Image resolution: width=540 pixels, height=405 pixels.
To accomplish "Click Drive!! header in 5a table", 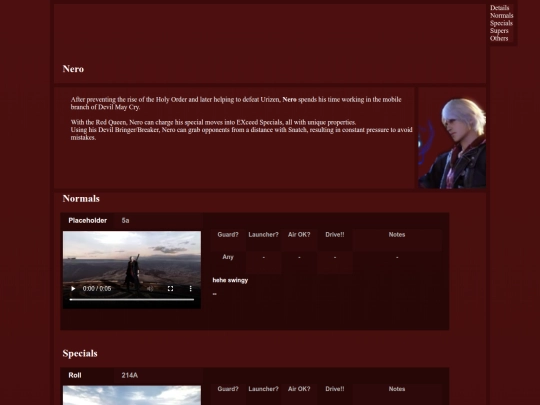I will click(334, 235).
